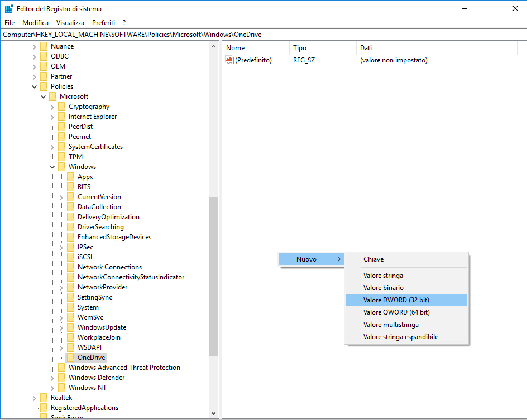The width and height of the screenshot is (527, 420).
Task: Click the NetworkProvider folder icon
Action: [x=71, y=287]
